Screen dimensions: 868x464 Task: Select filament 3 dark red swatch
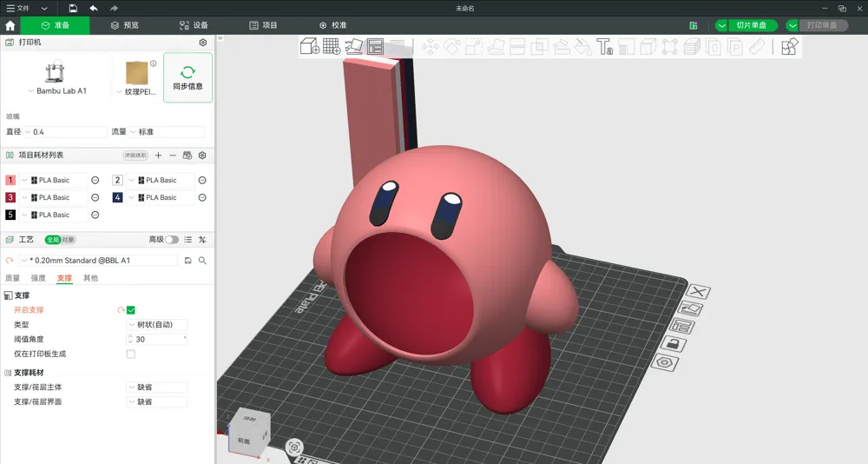[x=10, y=197]
